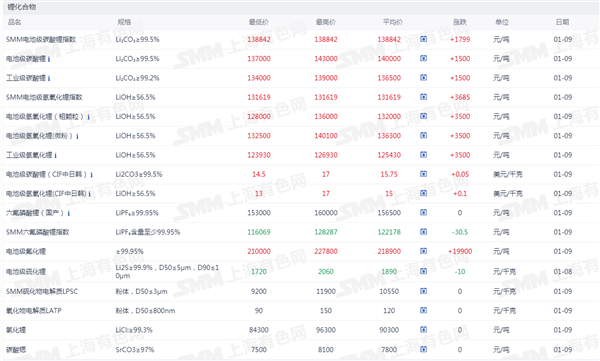Select the highest price 8100
The height and width of the screenshot is (361, 600).
pos(326,350)
